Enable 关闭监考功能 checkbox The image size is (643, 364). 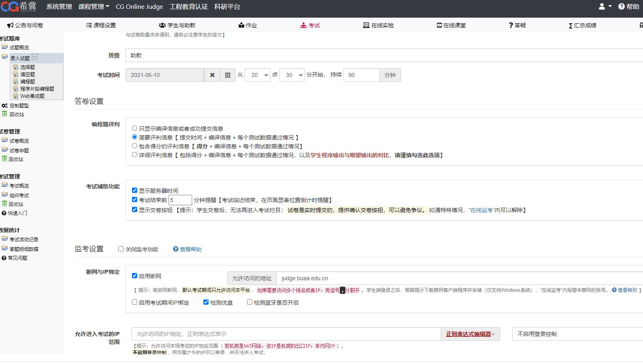[121, 249]
